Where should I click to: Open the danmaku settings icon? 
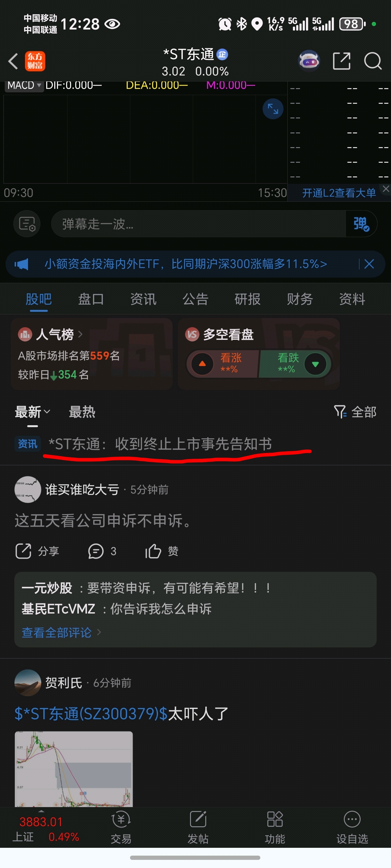(27, 224)
